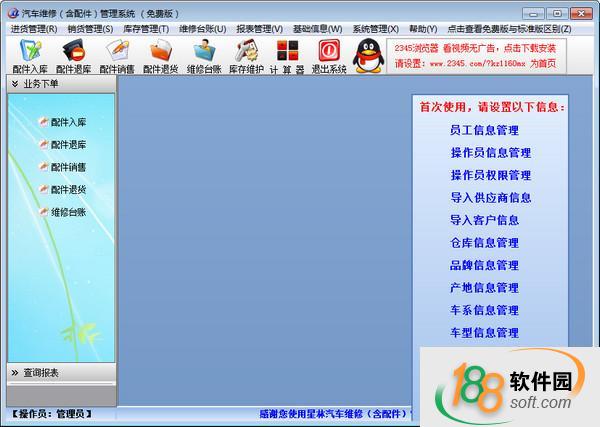The width and height of the screenshot is (600, 427).
Task: Open the 系统管理 menu
Action: (375, 29)
